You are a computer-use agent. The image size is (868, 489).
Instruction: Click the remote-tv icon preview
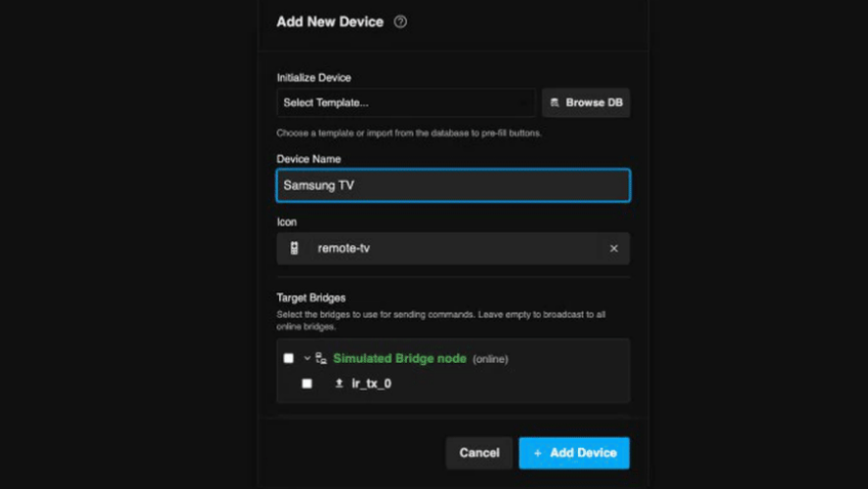[x=295, y=248]
